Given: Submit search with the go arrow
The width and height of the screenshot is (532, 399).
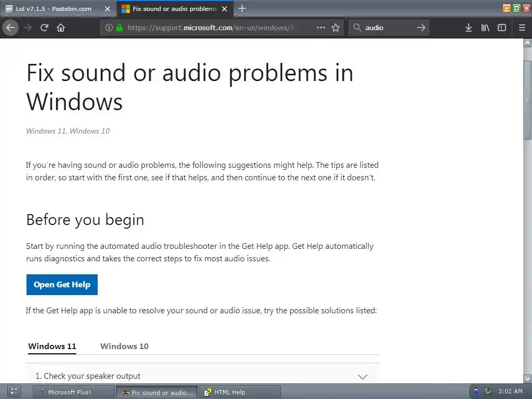Looking at the screenshot, I should [421, 28].
